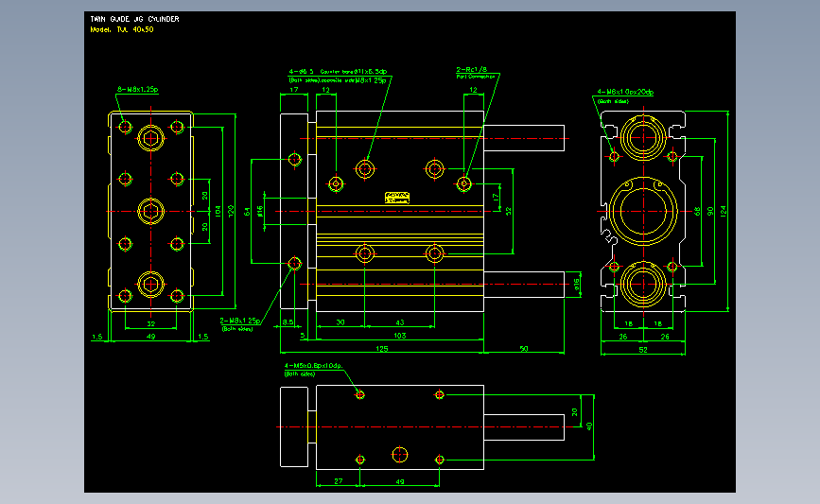Viewport: 820px width, 504px height.
Task: Select the vertical dimension "104"
Action: click(x=218, y=211)
